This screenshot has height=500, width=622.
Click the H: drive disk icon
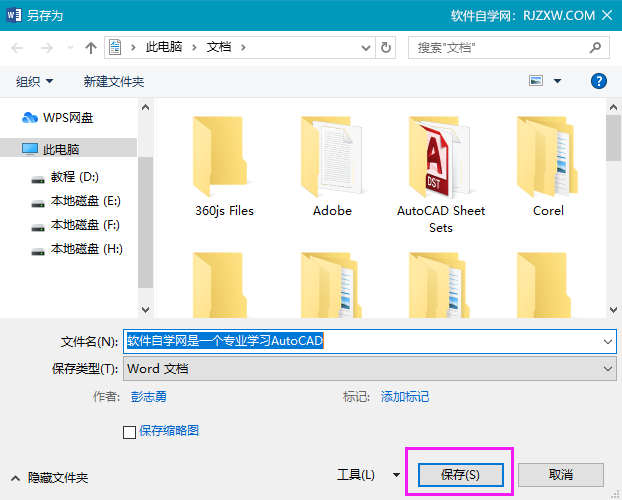coord(38,252)
